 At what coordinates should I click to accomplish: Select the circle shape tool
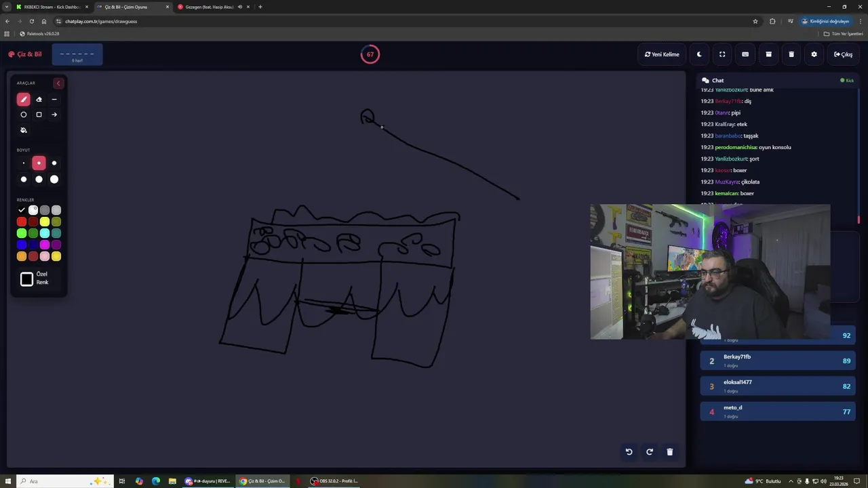[x=23, y=115]
